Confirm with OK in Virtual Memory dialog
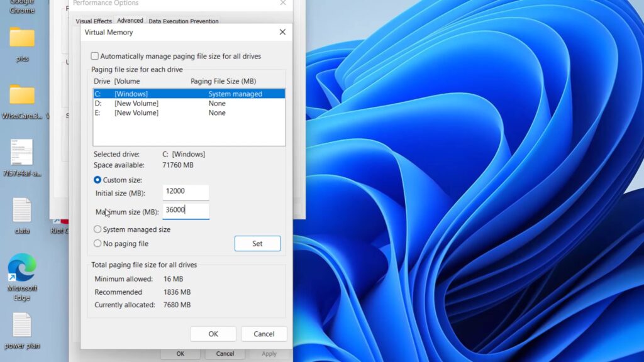The height and width of the screenshot is (362, 644). pyautogui.click(x=213, y=333)
